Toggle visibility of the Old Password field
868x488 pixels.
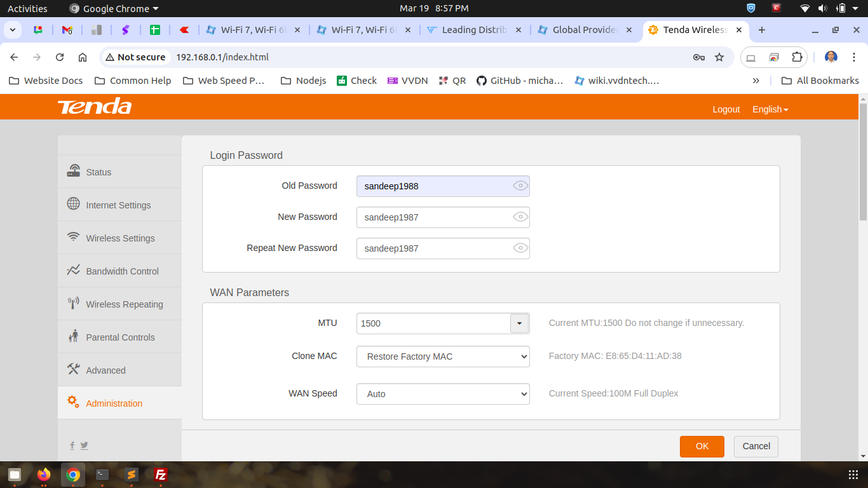[x=520, y=186]
